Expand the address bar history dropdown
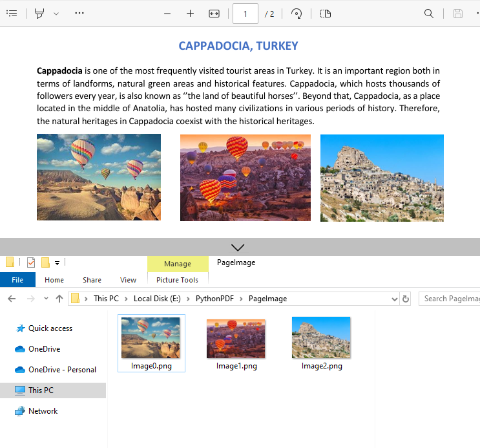Screen dimensions: 480x448 [395, 299]
